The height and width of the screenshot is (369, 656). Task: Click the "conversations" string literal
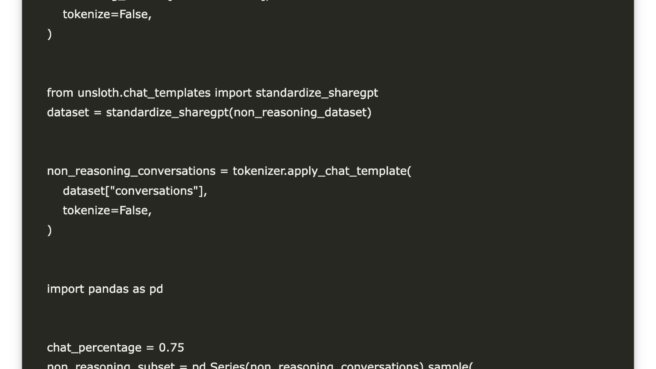(154, 191)
